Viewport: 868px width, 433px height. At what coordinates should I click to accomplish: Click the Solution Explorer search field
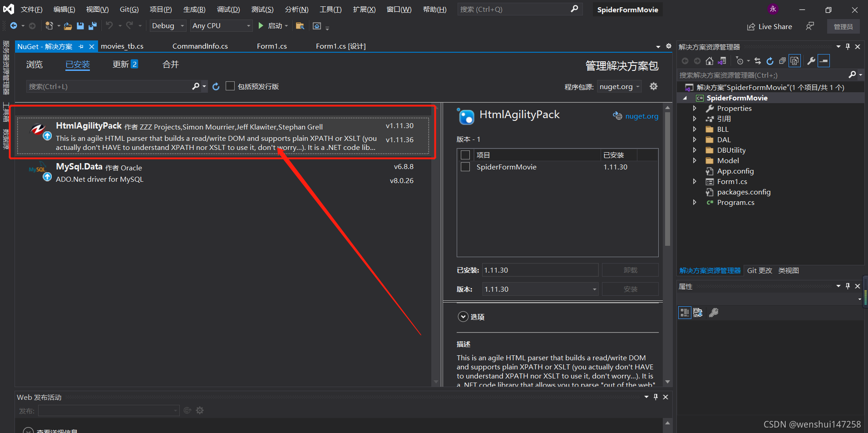pyautogui.click(x=763, y=75)
